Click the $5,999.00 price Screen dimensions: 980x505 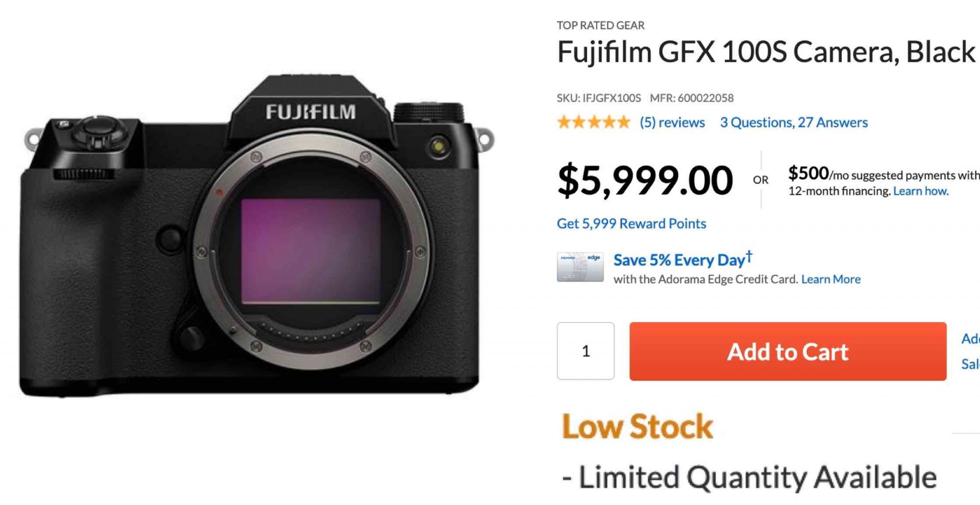tap(645, 180)
